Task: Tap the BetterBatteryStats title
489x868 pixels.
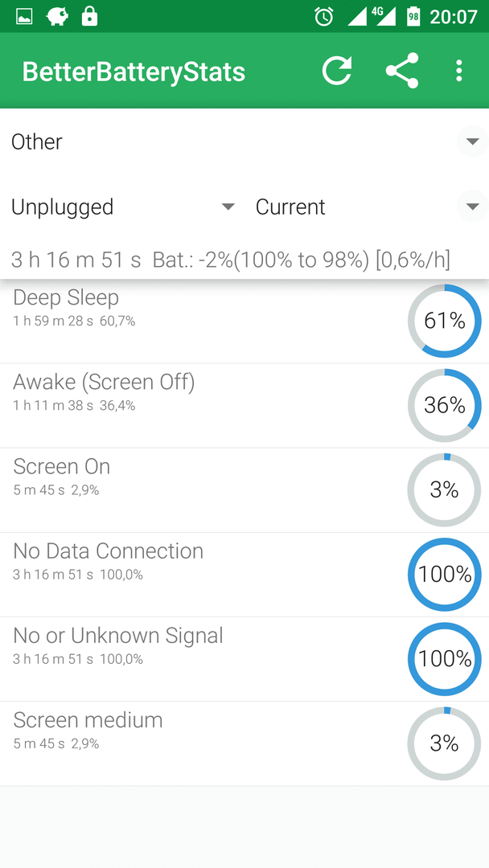Action: pos(134,72)
